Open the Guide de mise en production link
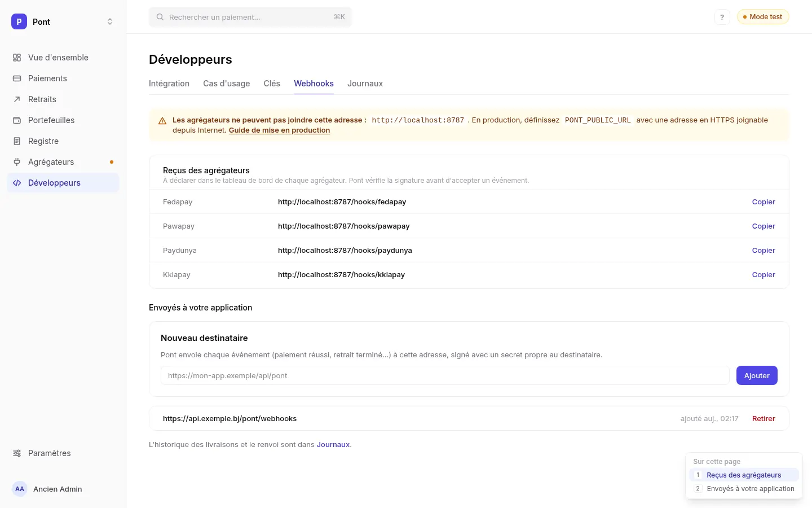This screenshot has width=812, height=508. pos(279,130)
